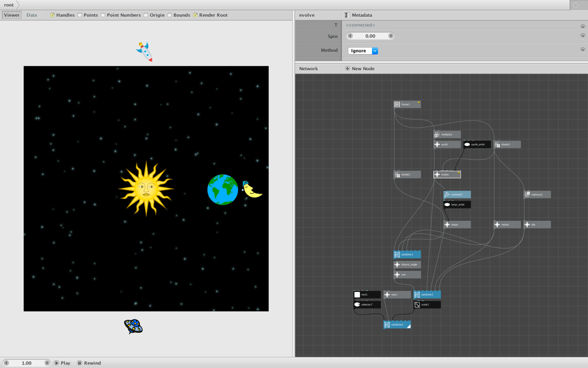Select the stars node
This screenshot has width=588, height=368.
(x=397, y=295)
